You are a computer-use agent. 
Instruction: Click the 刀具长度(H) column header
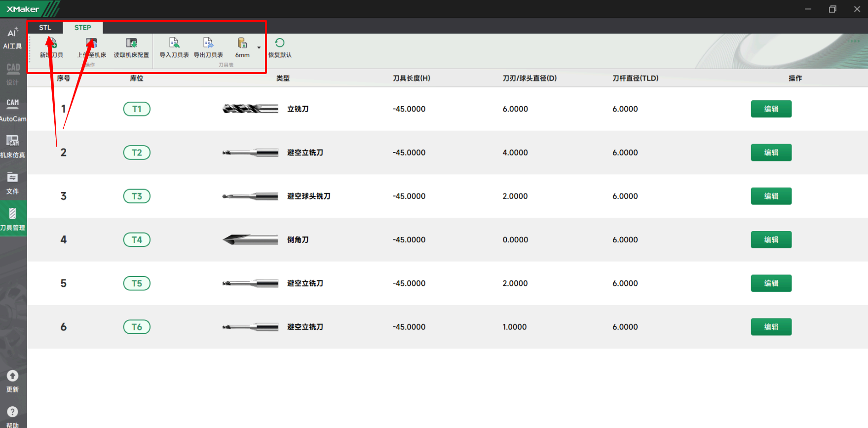click(412, 78)
